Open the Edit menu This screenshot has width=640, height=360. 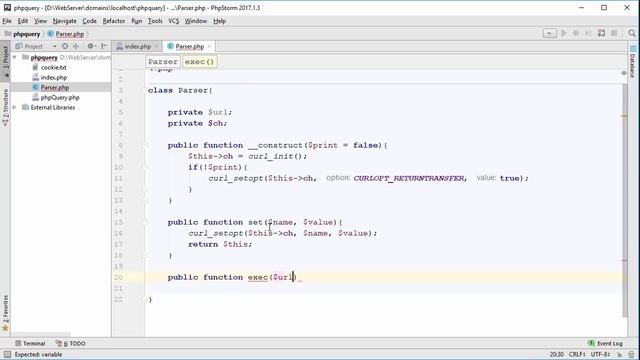point(23,21)
